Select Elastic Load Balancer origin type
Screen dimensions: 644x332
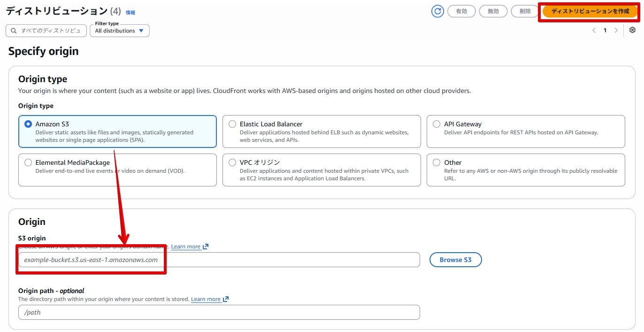click(322, 131)
